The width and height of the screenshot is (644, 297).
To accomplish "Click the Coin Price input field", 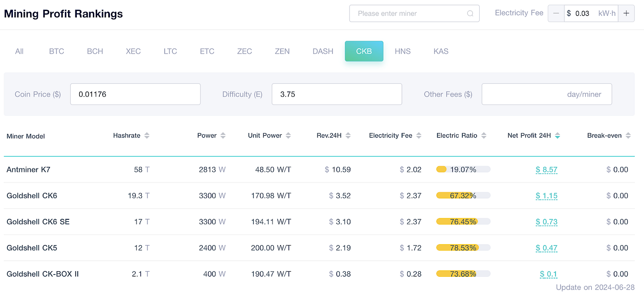I will point(135,94).
